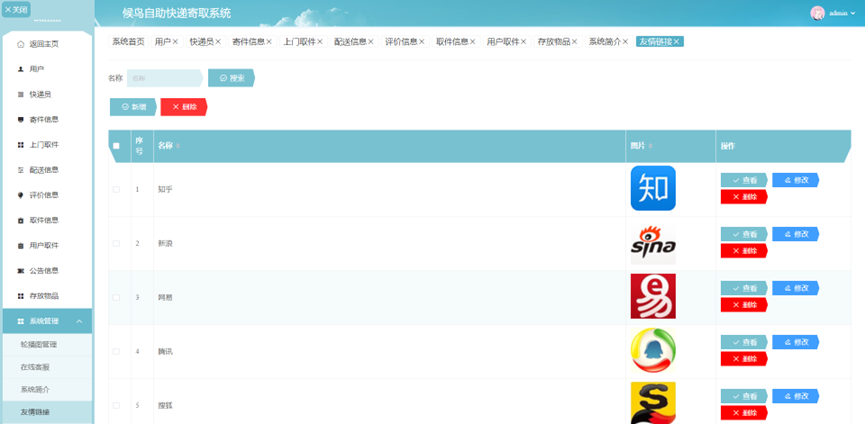Click the icon beside 寄件信息 in sidebar
Viewport: 865px width, 424px height.
(x=20, y=120)
